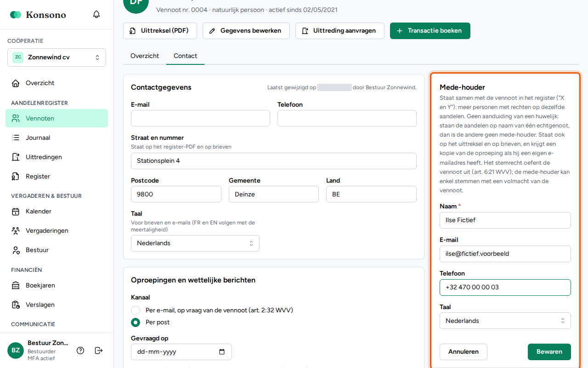The width and height of the screenshot is (588, 368).
Task: Click the Vergaderingen group icon
Action: pos(16,231)
